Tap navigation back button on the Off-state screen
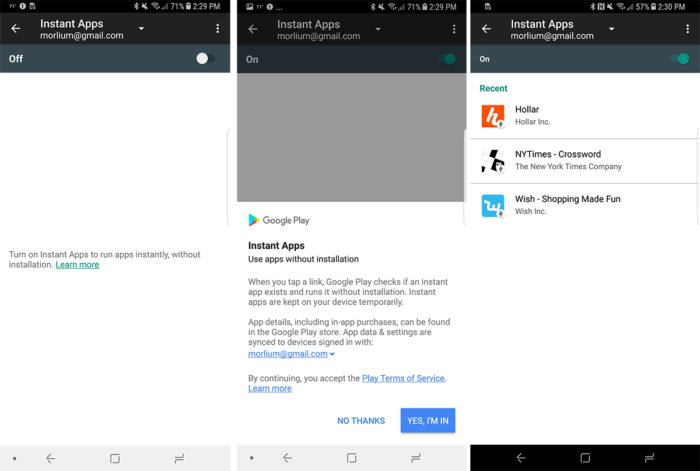700x471 pixels. click(x=51, y=458)
